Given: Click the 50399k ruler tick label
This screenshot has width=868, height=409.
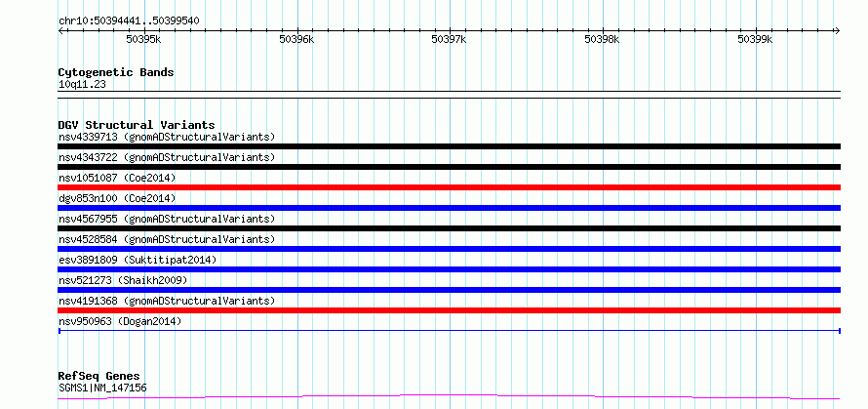Looking at the screenshot, I should pyautogui.click(x=755, y=39).
